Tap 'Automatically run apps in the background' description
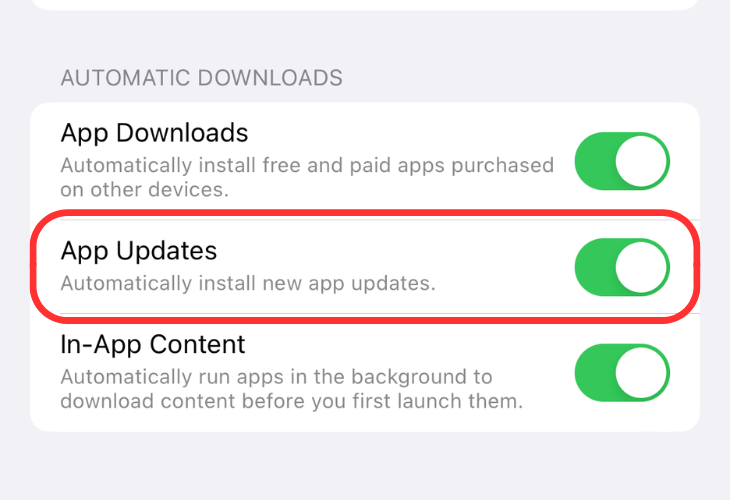The width and height of the screenshot is (730, 500). 292,389
